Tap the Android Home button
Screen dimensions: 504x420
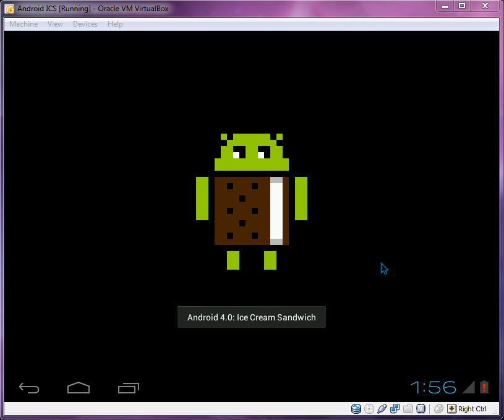point(79,388)
